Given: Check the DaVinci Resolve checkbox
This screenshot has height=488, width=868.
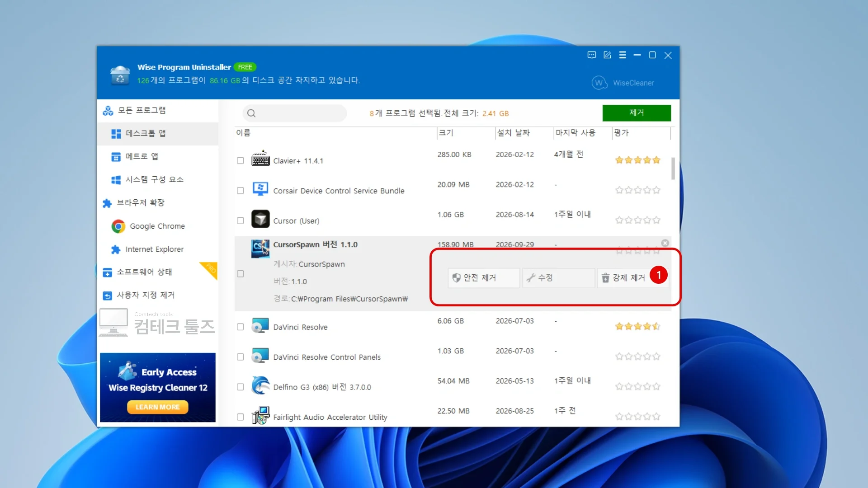Looking at the screenshot, I should pos(241,327).
